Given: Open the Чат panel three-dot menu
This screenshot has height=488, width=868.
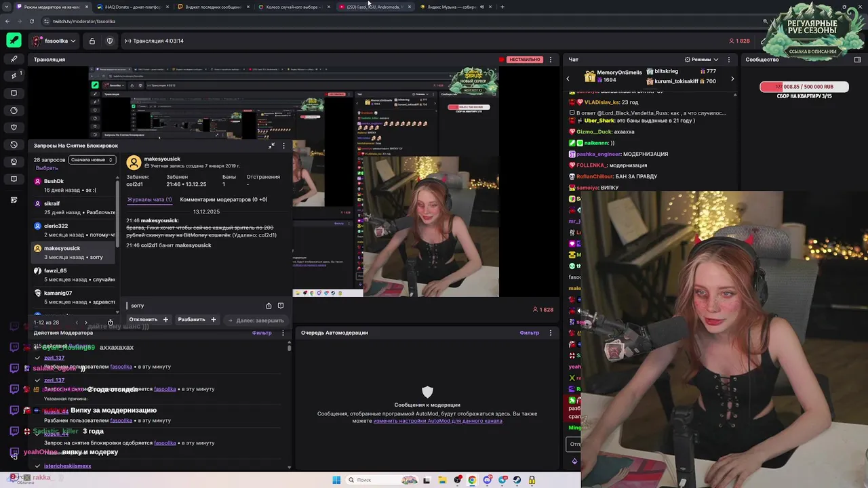Looking at the screenshot, I should pyautogui.click(x=728, y=60).
